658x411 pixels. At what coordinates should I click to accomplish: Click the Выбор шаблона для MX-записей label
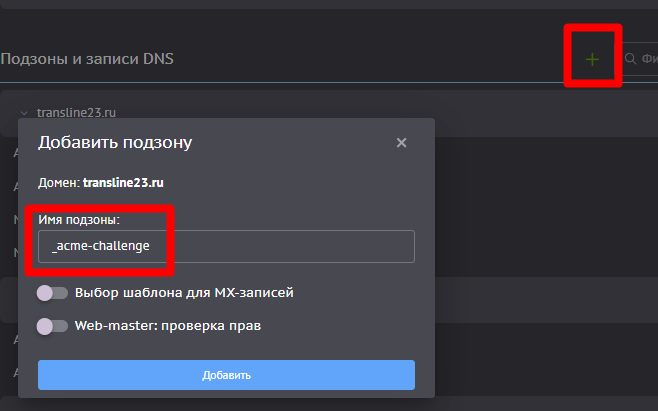click(x=184, y=292)
